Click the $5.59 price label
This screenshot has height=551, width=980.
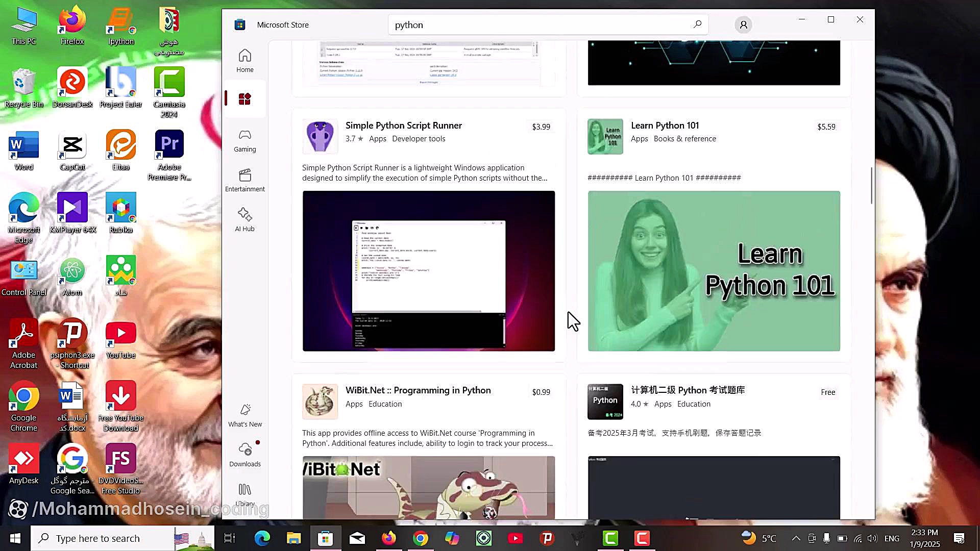pyautogui.click(x=826, y=127)
